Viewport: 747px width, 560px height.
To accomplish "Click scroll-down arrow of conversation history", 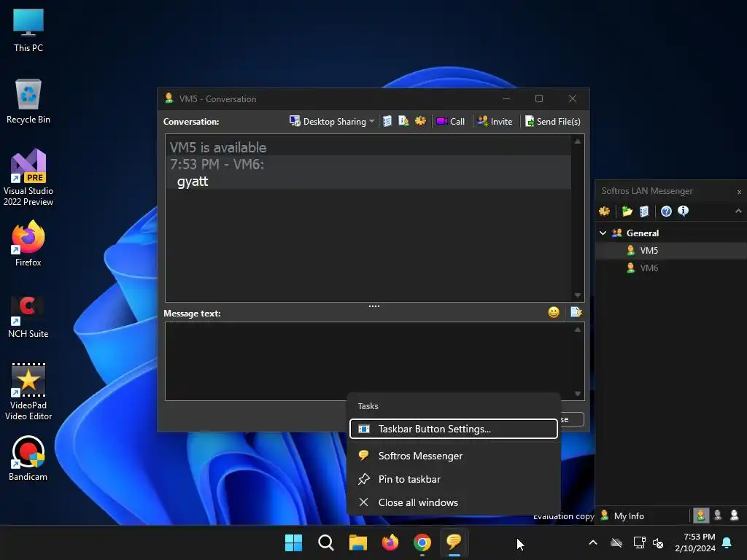I will click(x=578, y=295).
